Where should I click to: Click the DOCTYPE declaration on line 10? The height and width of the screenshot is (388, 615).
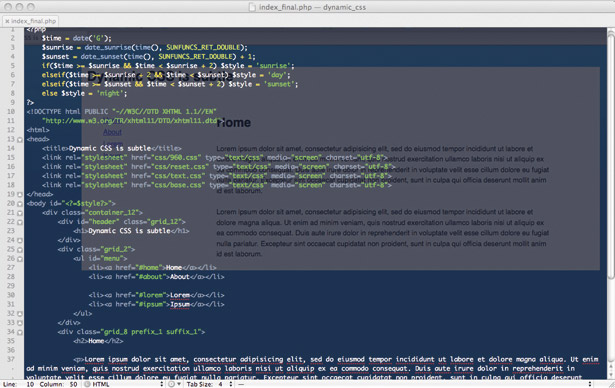click(122, 111)
